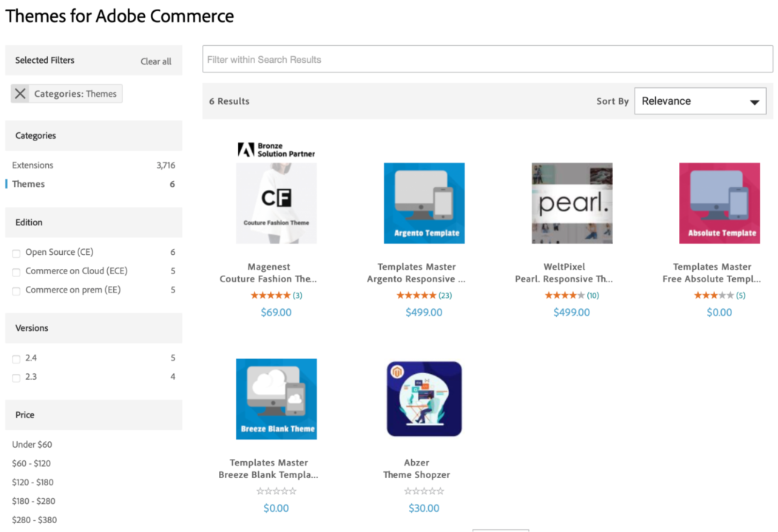Viewport: 778px width, 532px height.
Task: Open the Sort By Relevance dropdown
Action: pos(700,101)
